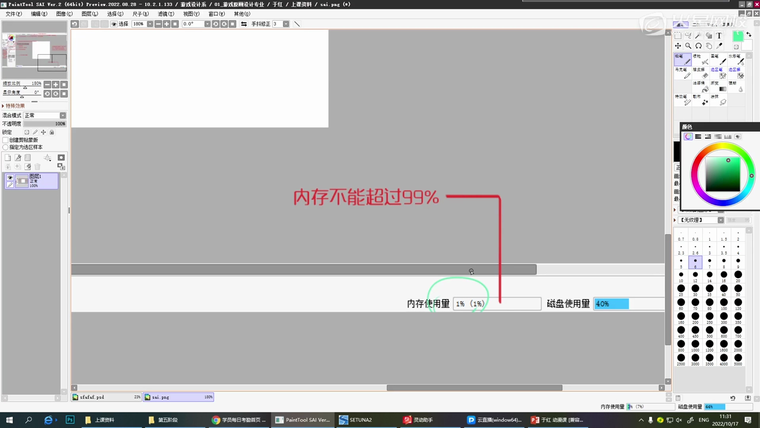Enable the 创建剪贴蒙版 checkbox
Image resolution: width=760 pixels, height=428 pixels.
point(6,139)
